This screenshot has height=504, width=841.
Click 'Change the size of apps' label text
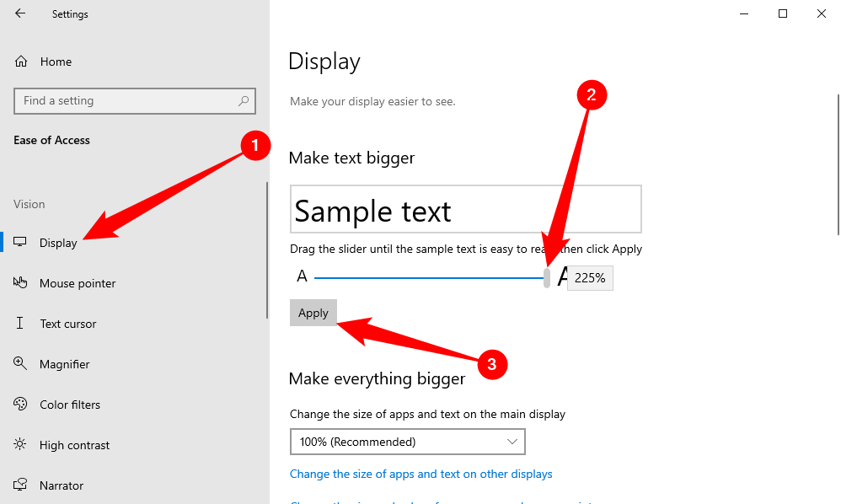tap(427, 414)
